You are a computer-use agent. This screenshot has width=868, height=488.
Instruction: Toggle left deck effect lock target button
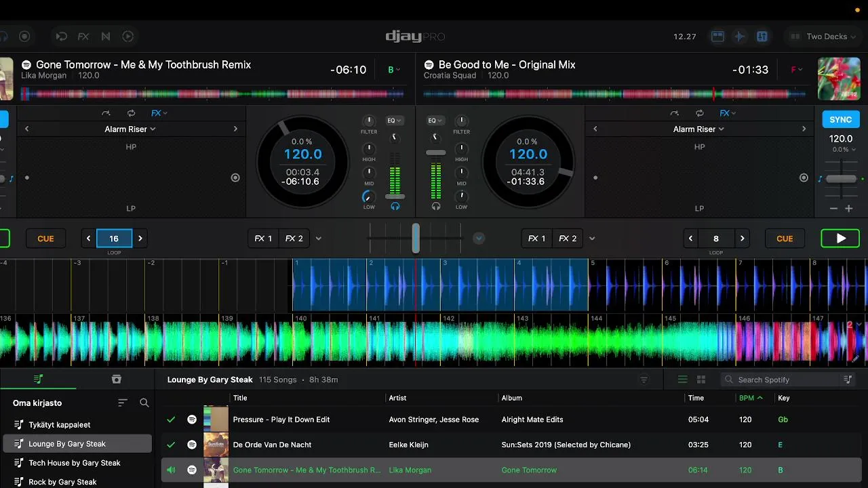(235, 178)
